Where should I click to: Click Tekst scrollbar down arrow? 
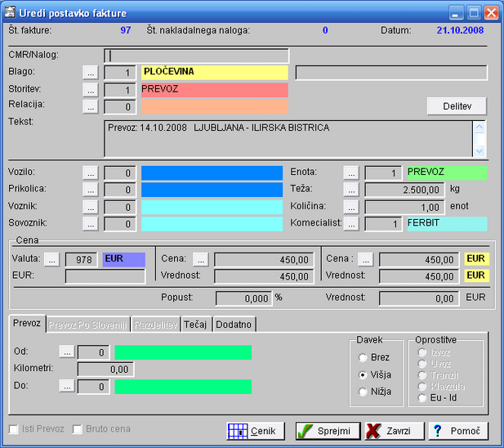point(479,150)
